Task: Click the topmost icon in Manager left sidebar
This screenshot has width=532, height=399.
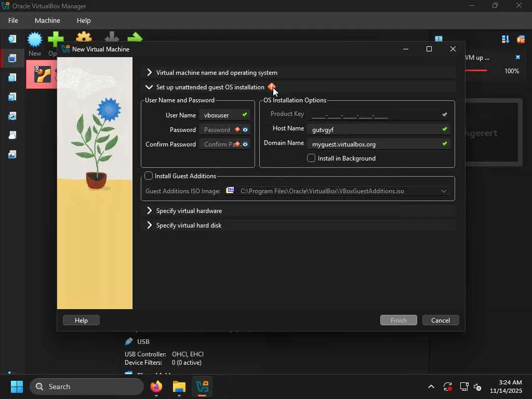Action: tap(12, 38)
